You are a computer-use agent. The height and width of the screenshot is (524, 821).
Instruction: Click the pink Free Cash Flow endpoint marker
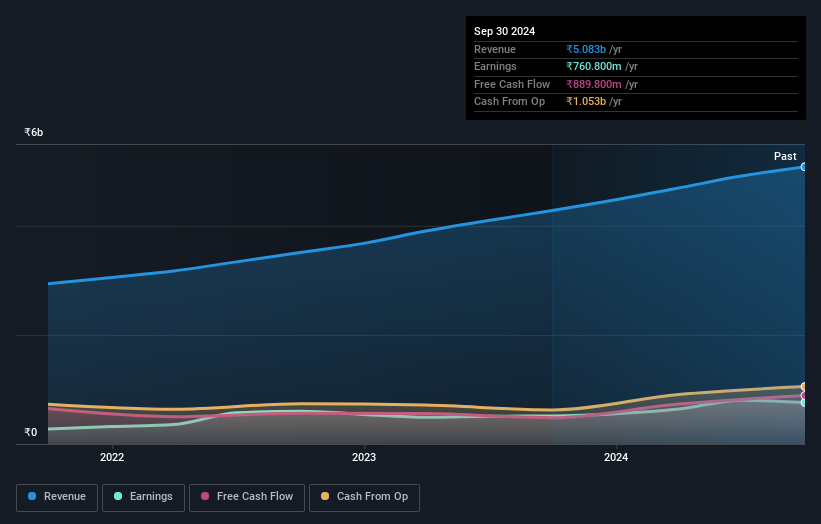tap(804, 396)
